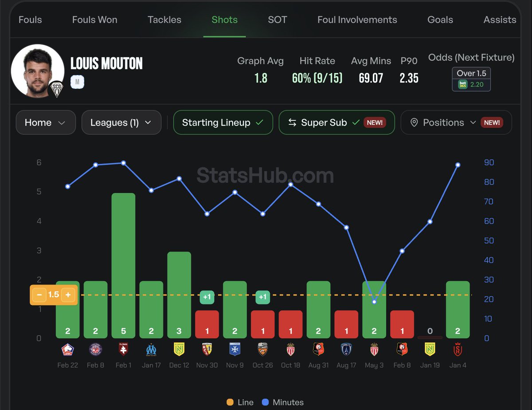Click the minutes data point above Jan 4
This screenshot has height=410, width=532.
coord(458,165)
